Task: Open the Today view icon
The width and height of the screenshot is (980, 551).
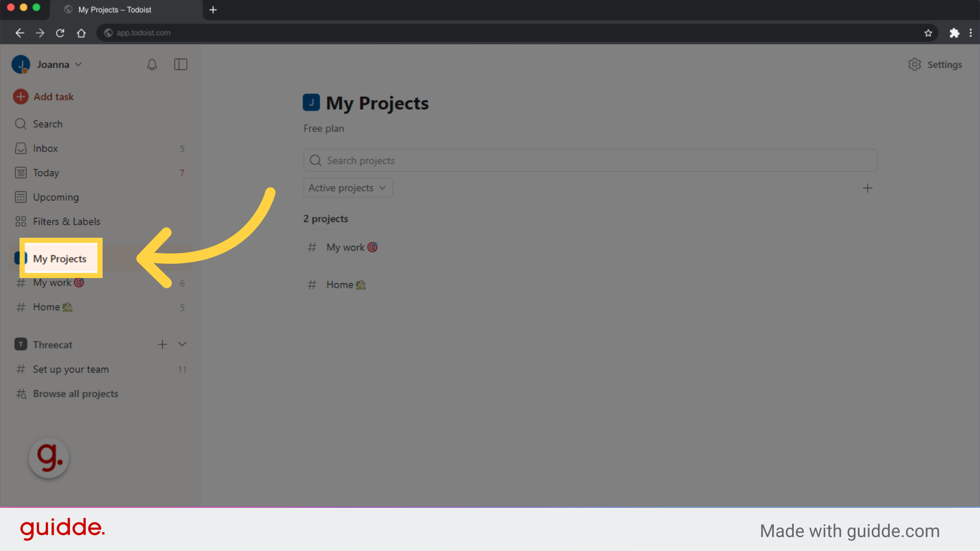Action: pos(20,173)
